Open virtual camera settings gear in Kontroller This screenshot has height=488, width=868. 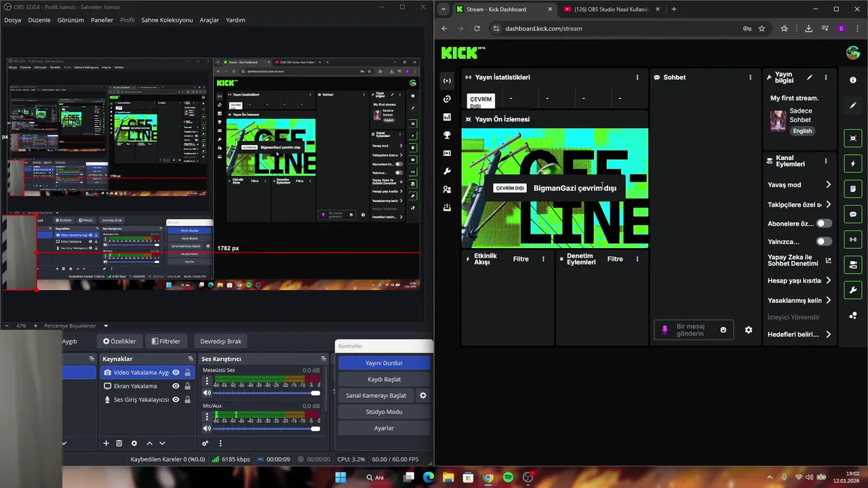click(423, 396)
